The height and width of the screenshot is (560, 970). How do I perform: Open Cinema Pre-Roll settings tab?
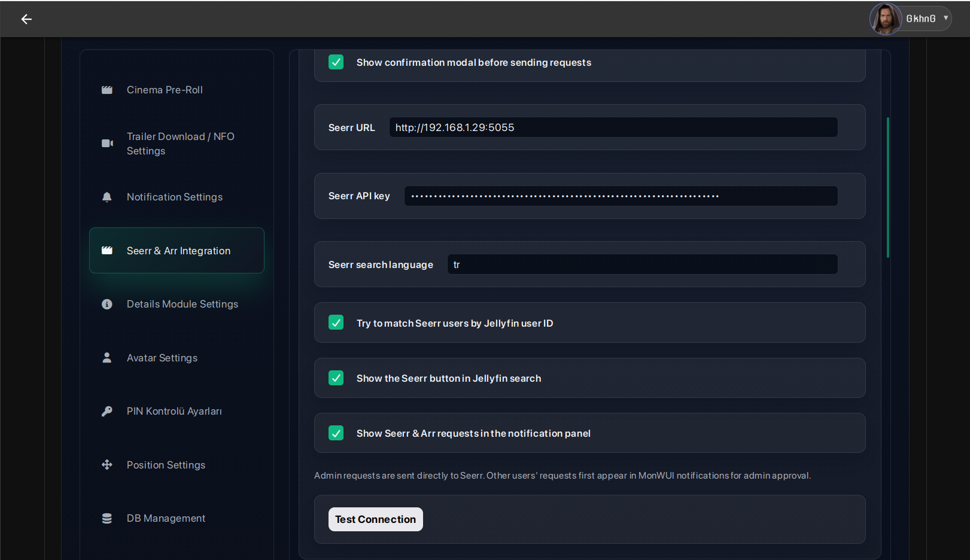[177, 90]
